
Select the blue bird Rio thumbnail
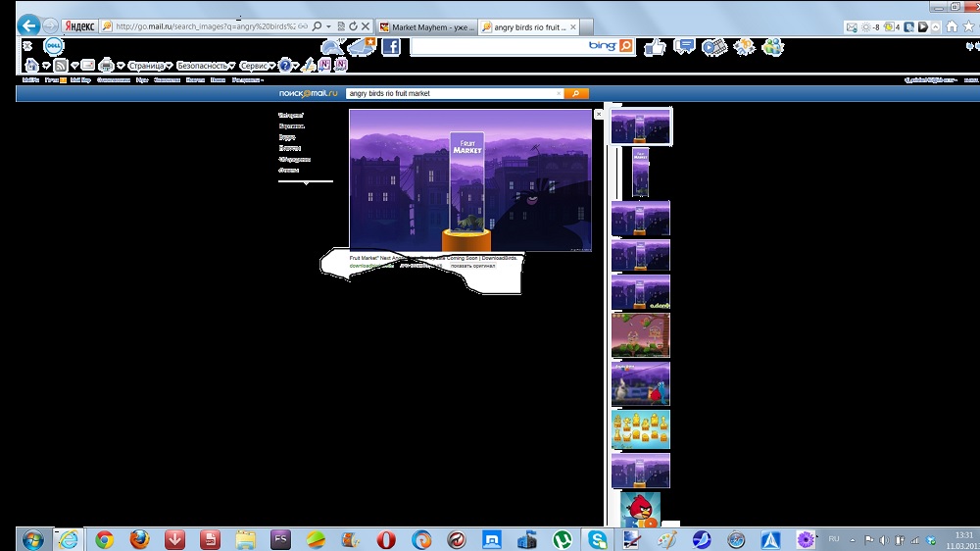[x=641, y=383]
